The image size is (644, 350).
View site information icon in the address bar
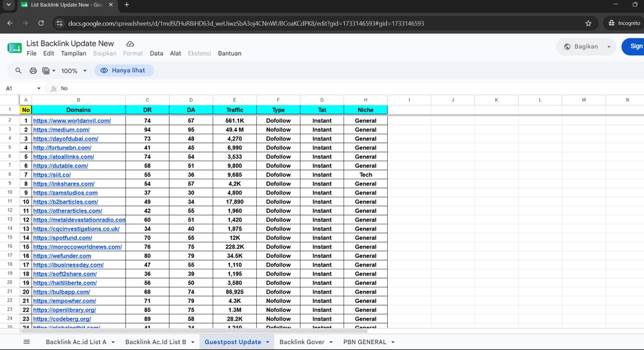60,24
